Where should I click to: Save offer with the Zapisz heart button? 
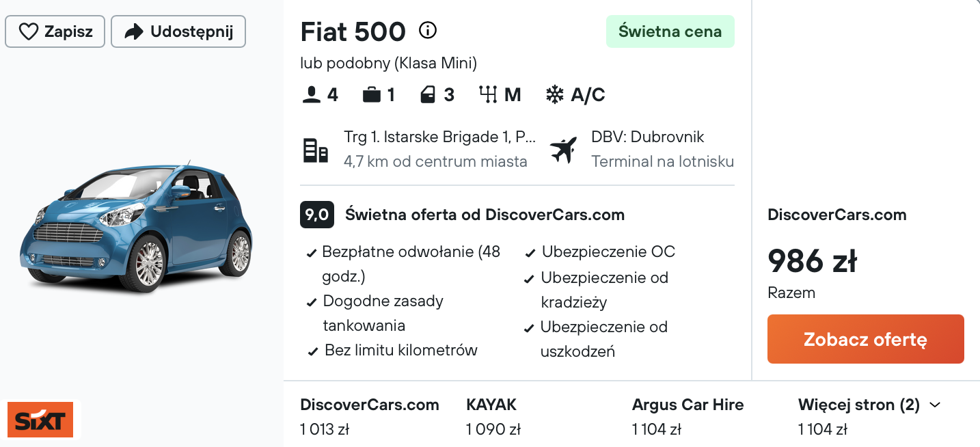55,31
